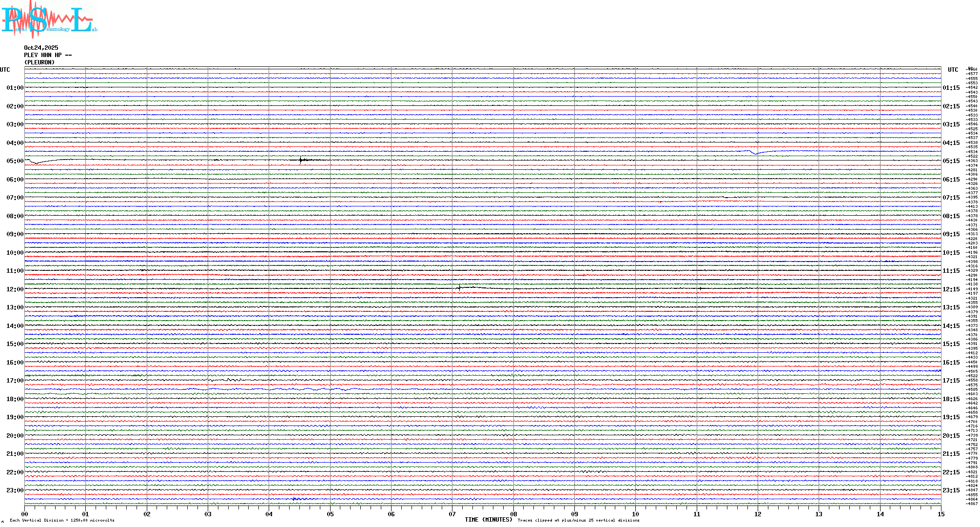The width and height of the screenshot is (980, 527).
Task: Click the UTC label at top left
Action: [5, 70]
